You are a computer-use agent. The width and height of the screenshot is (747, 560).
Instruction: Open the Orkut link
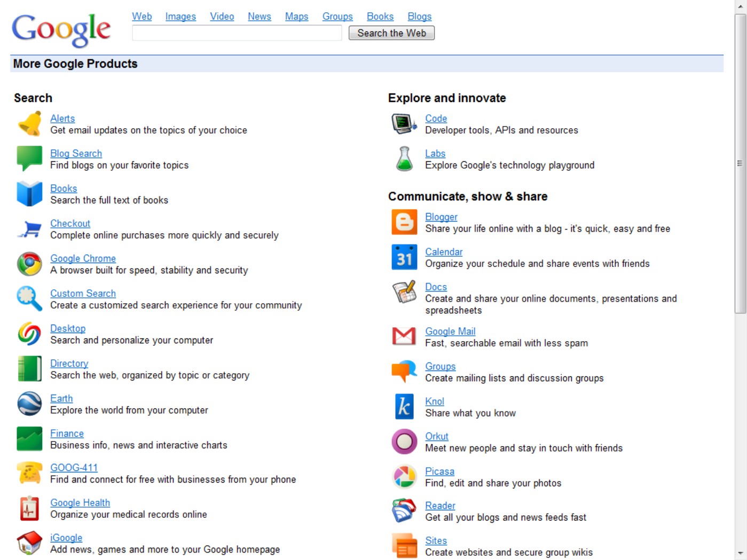click(x=437, y=436)
